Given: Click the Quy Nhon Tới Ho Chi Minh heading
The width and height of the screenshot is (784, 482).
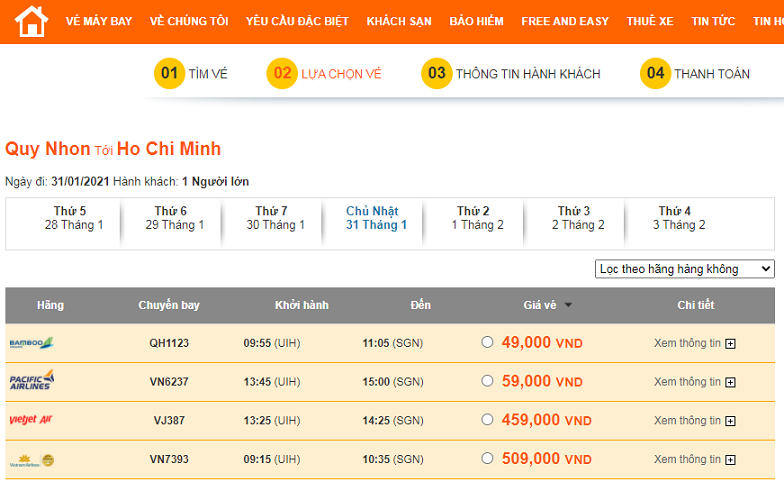Looking at the screenshot, I should point(113,149).
